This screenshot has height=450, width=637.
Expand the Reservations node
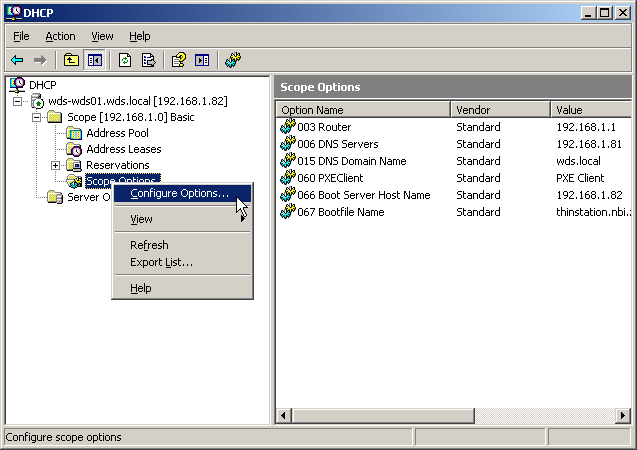[x=56, y=165]
